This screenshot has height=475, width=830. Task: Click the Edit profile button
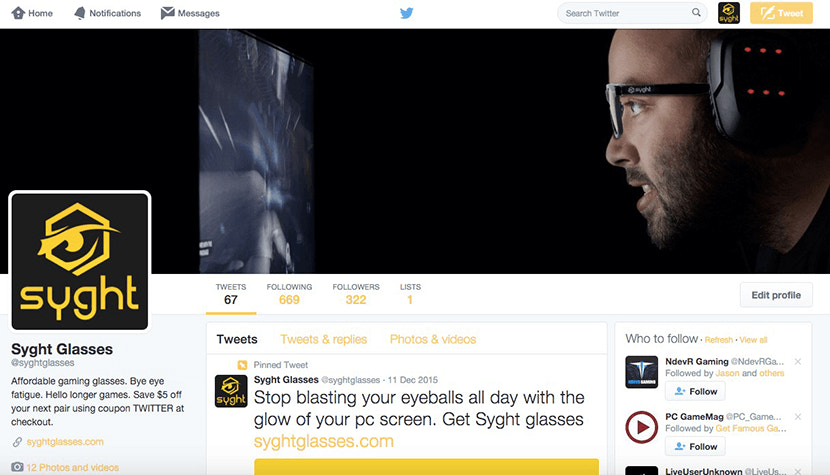pyautogui.click(x=776, y=295)
